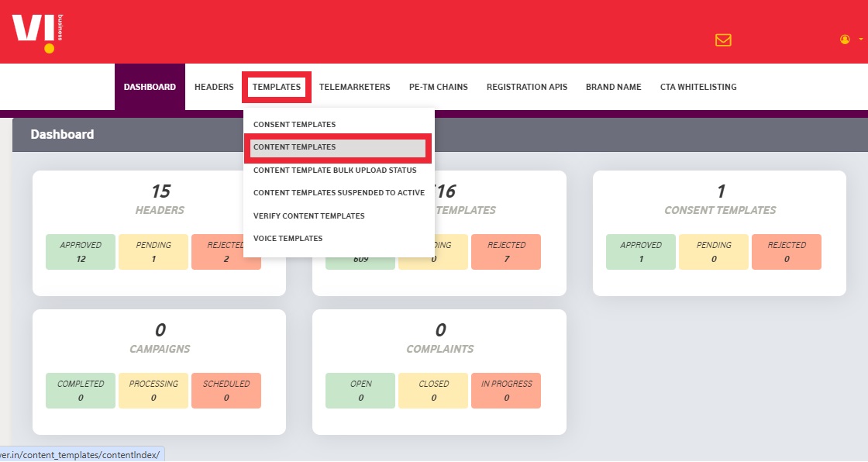This screenshot has width=868, height=462.
Task: Open the APPROVED Headers count card
Action: click(x=80, y=252)
